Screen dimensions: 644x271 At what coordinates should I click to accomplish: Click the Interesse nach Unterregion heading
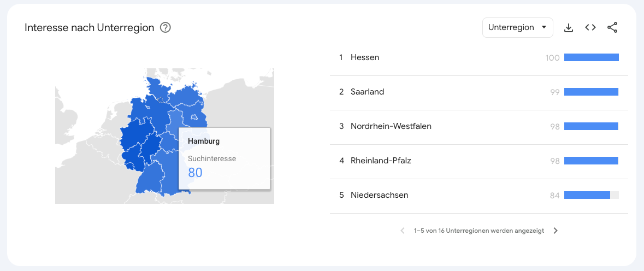pyautogui.click(x=90, y=27)
